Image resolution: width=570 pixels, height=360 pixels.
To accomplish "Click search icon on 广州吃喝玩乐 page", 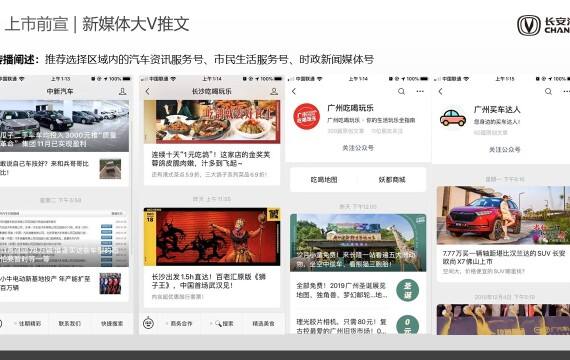I will tap(401, 91).
